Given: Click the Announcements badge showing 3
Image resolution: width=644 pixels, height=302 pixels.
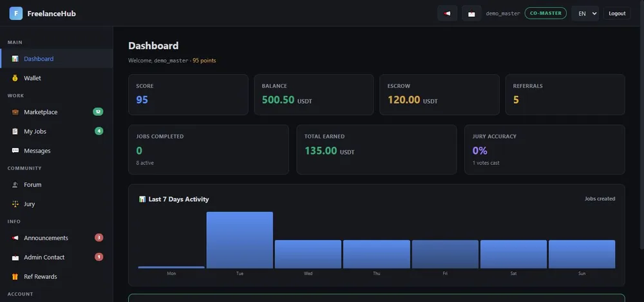Looking at the screenshot, I should [99, 238].
